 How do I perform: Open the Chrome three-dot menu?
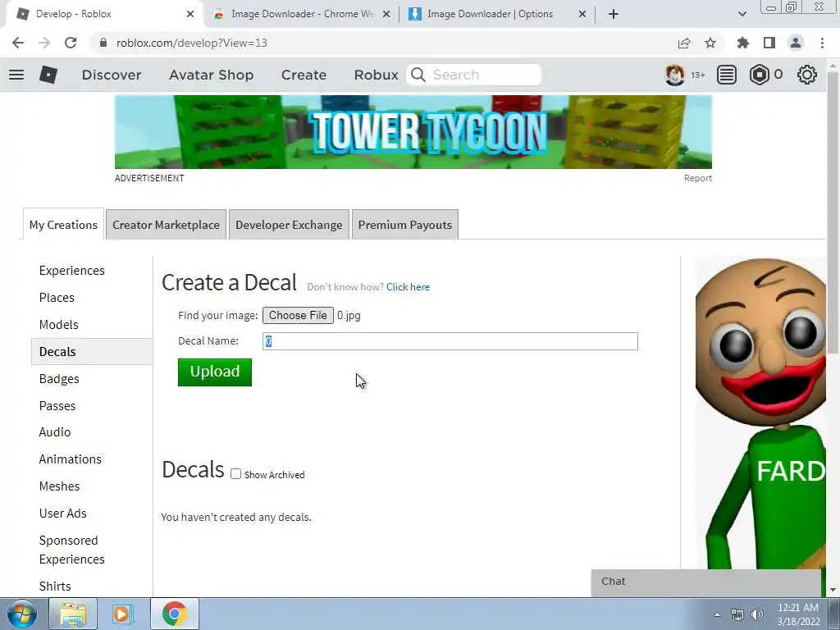(x=822, y=43)
